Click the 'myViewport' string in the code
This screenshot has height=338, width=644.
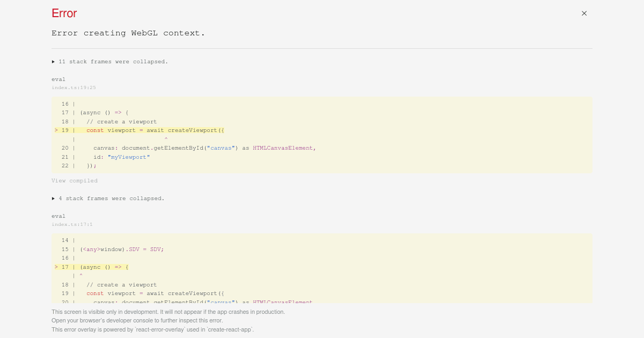pos(128,157)
